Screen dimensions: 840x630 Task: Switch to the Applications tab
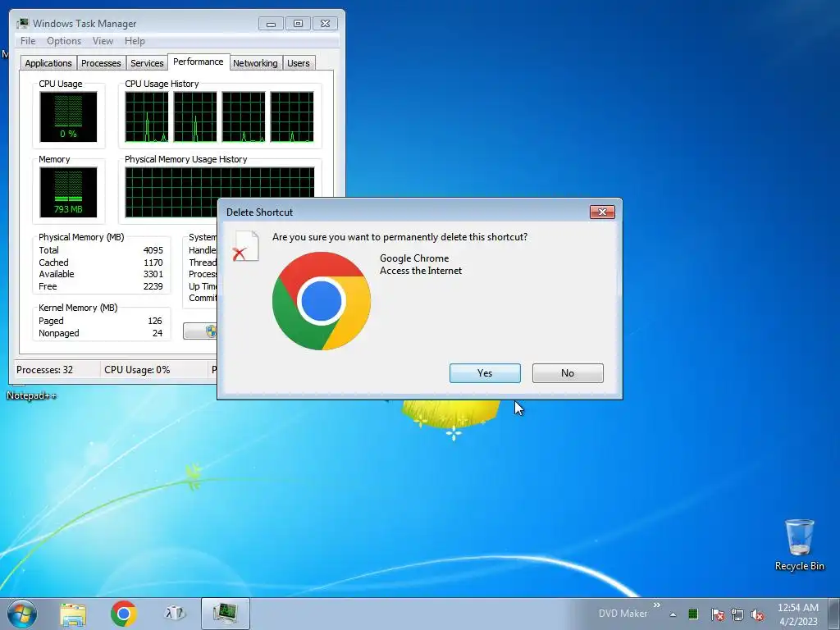click(48, 63)
